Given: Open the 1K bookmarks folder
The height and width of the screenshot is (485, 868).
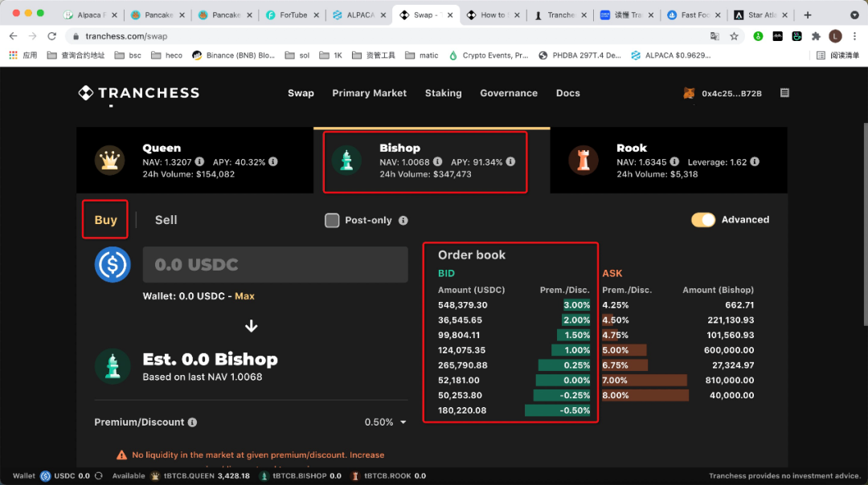Looking at the screenshot, I should 331,55.
